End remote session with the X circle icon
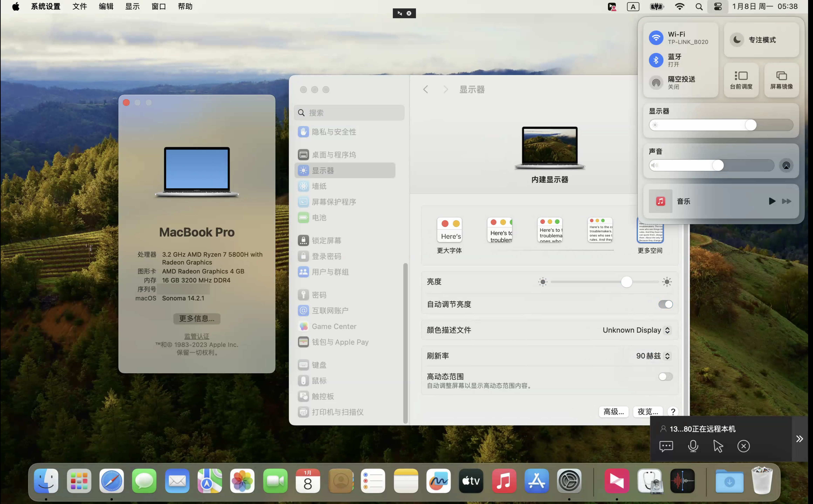Image resolution: width=813 pixels, height=504 pixels. click(x=743, y=446)
